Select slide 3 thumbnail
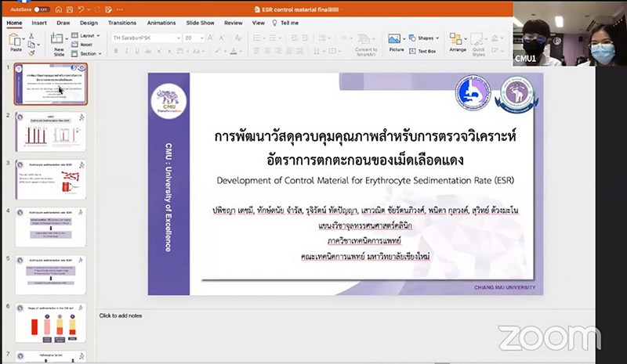This screenshot has height=364, width=627. coord(51,179)
